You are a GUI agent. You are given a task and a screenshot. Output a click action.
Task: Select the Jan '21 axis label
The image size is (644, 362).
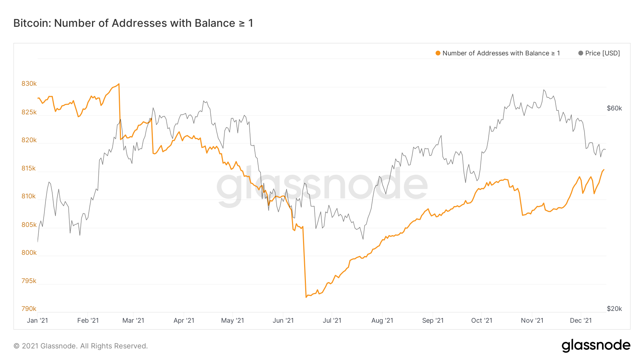pyautogui.click(x=38, y=321)
